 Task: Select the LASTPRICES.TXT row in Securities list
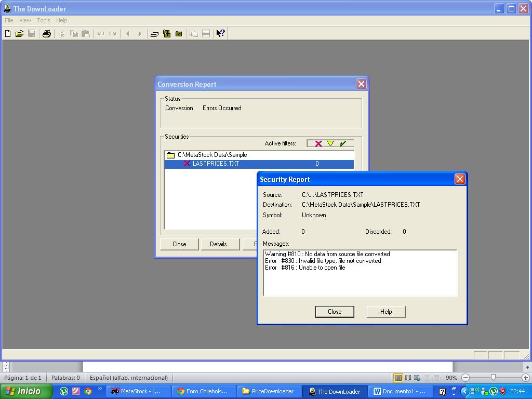(259, 164)
